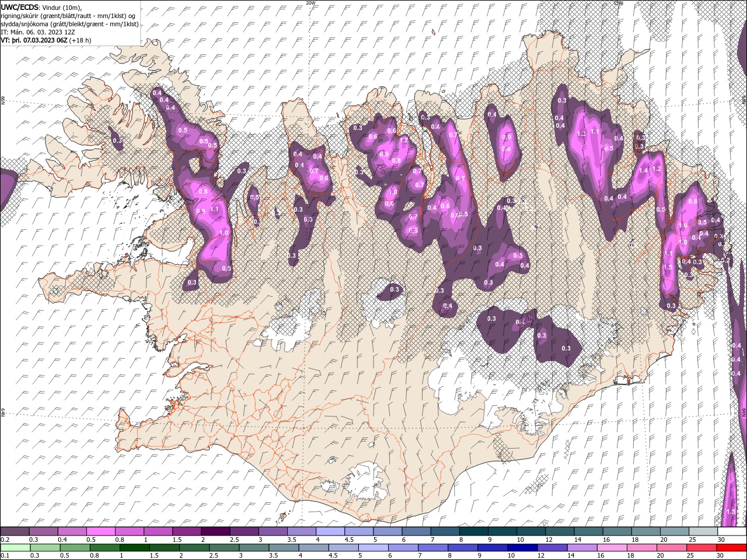The image size is (747, 560).
Task: Click rain scale navy swatch between 10 and 12
Action: point(522,548)
